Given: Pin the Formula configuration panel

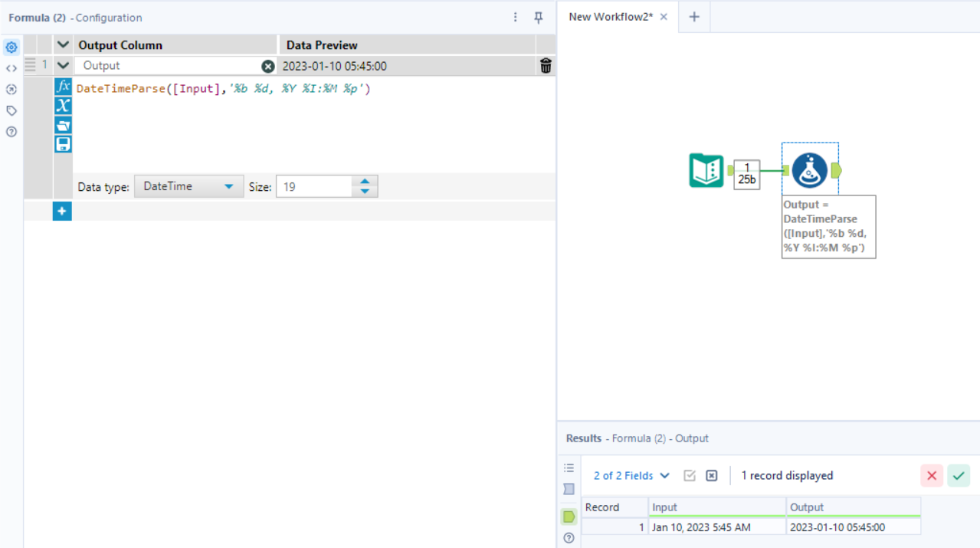Looking at the screenshot, I should (539, 17).
